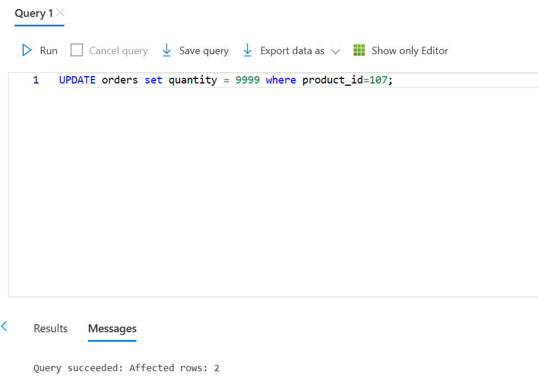Image resolution: width=538 pixels, height=392 pixels.
Task: Click the Run play triangle icon
Action: pyautogui.click(x=27, y=50)
